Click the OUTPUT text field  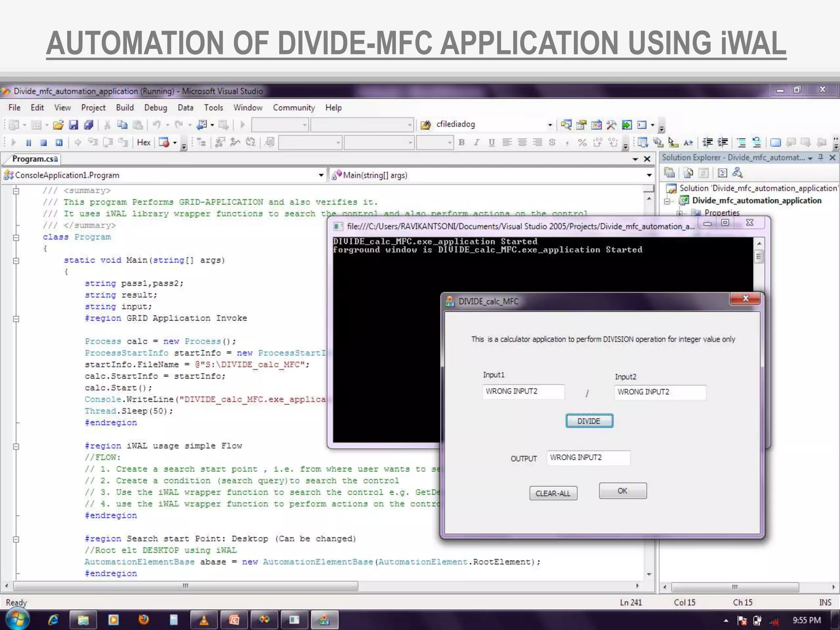click(x=588, y=458)
